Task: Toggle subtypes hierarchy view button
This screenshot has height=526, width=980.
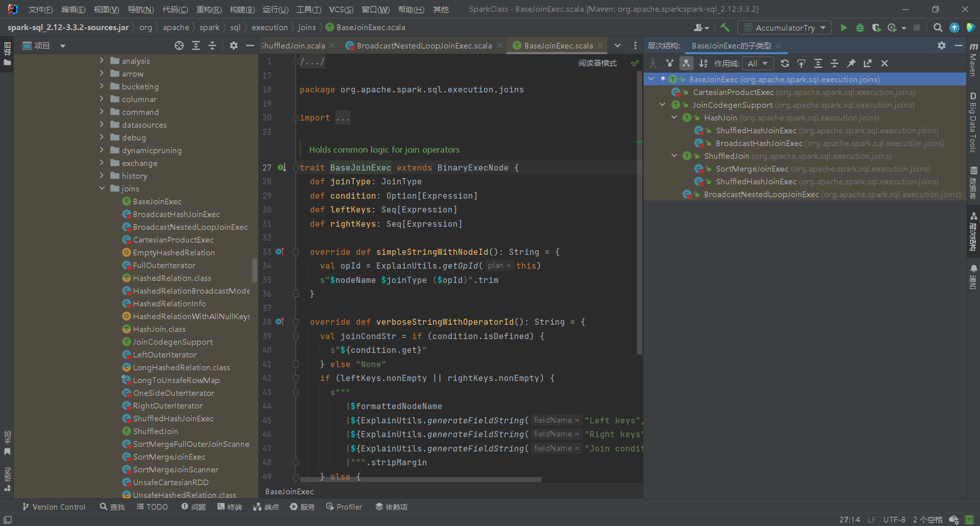Action: (686, 63)
